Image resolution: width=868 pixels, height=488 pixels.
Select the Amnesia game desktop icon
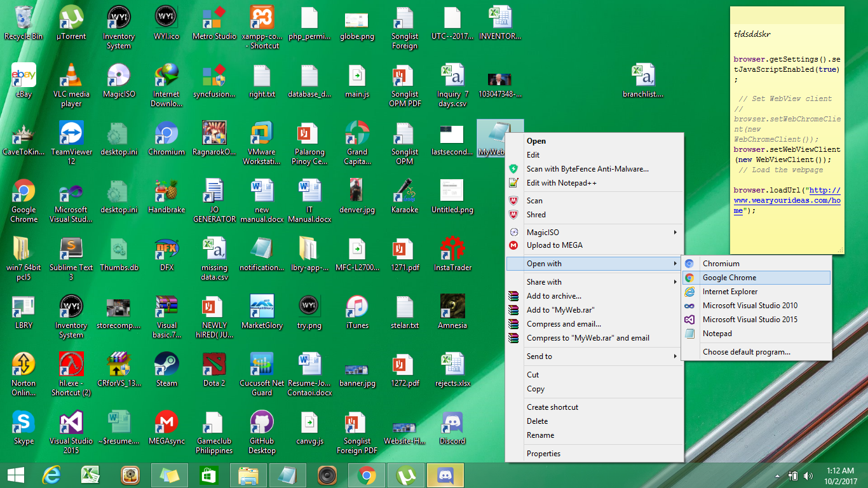[452, 312]
